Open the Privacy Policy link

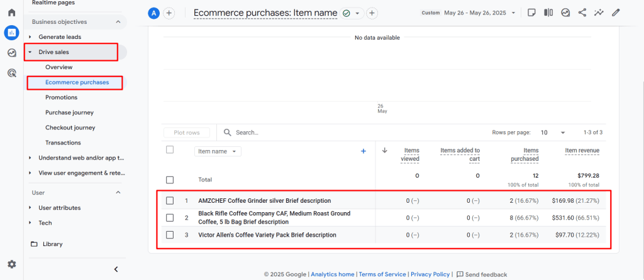click(430, 274)
